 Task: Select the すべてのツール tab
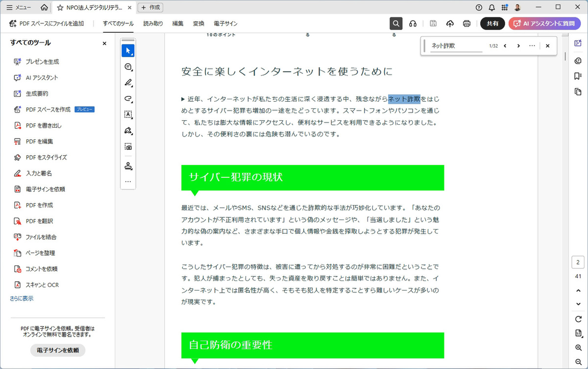tap(118, 23)
